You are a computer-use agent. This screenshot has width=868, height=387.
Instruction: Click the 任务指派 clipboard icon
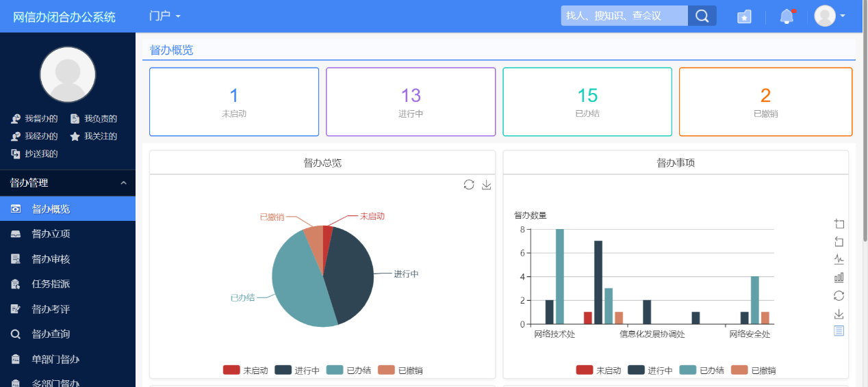tap(16, 284)
